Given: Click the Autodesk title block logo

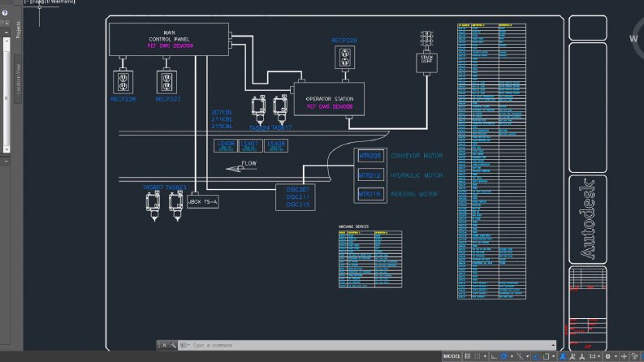Looking at the screenshot, I should pos(588,219).
